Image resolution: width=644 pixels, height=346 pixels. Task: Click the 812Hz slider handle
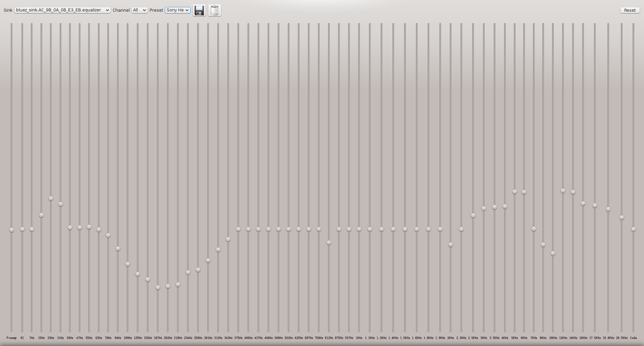pos(329,243)
